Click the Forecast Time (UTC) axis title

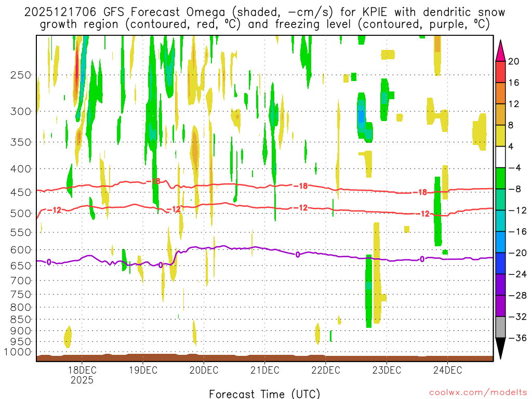click(264, 393)
